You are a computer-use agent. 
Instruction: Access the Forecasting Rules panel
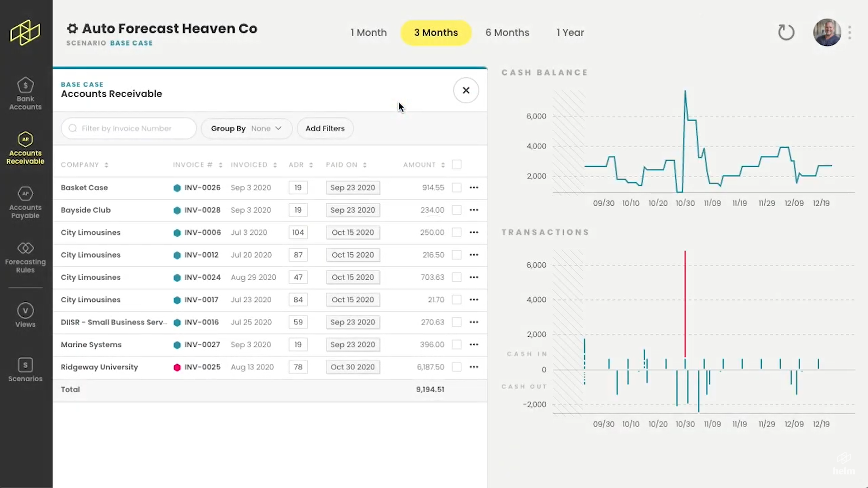pos(26,258)
